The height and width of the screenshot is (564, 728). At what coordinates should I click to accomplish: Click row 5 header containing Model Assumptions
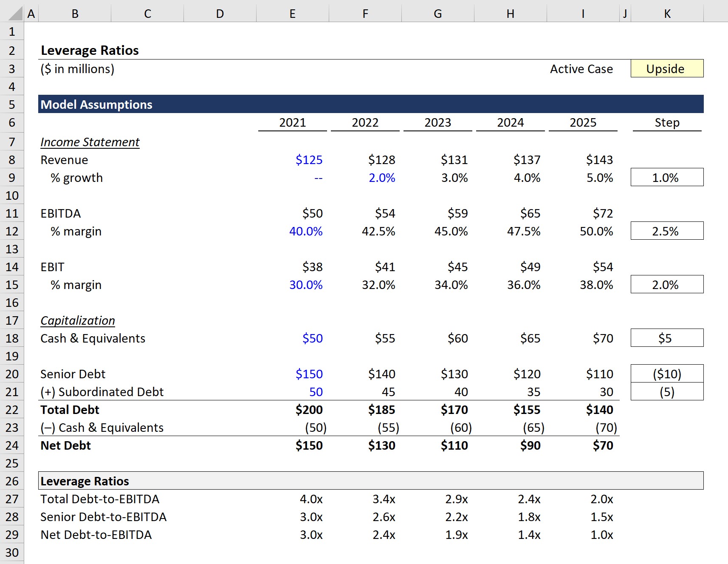[x=12, y=104]
